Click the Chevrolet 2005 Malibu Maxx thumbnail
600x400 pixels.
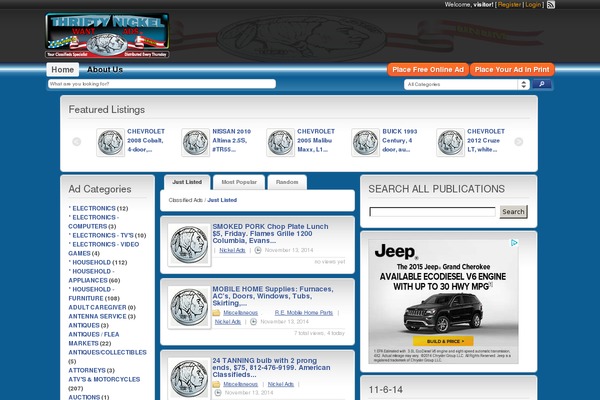280,142
